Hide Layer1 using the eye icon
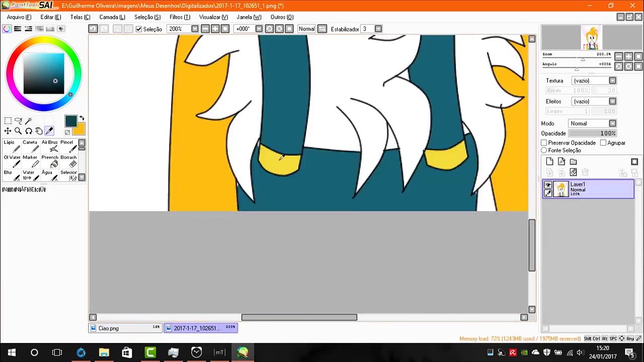The height and width of the screenshot is (362, 644). pyautogui.click(x=548, y=185)
